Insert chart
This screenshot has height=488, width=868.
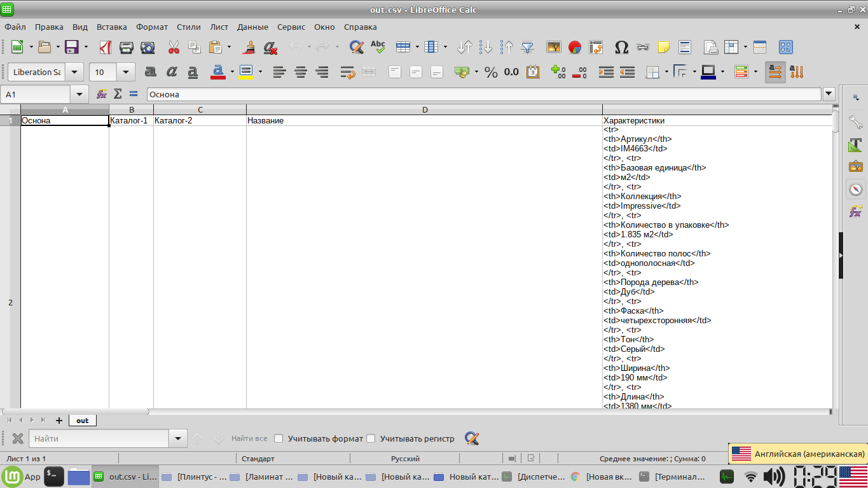(x=575, y=47)
